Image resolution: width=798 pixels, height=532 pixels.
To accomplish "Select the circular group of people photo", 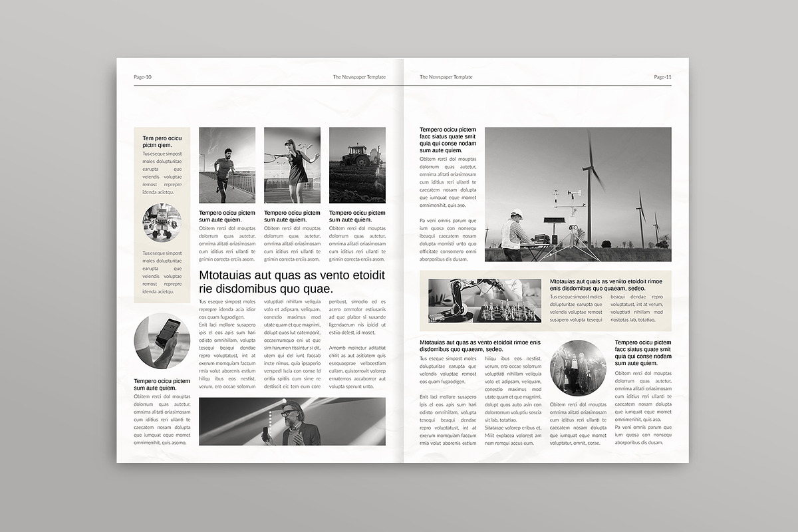I will (x=578, y=368).
